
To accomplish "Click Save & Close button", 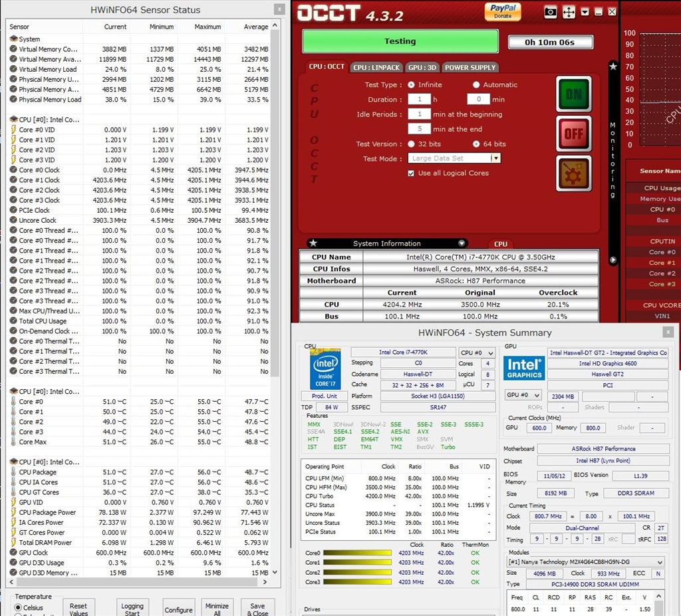I will click(x=257, y=607).
